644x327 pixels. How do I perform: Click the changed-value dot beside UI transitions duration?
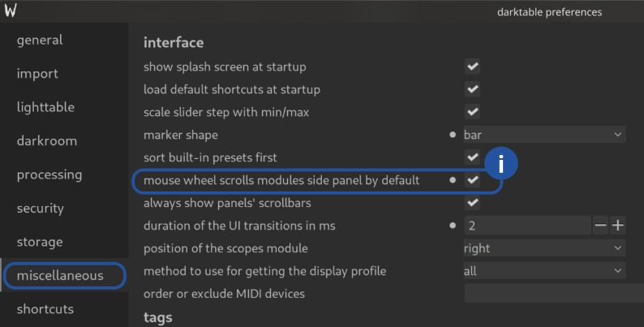(x=453, y=225)
